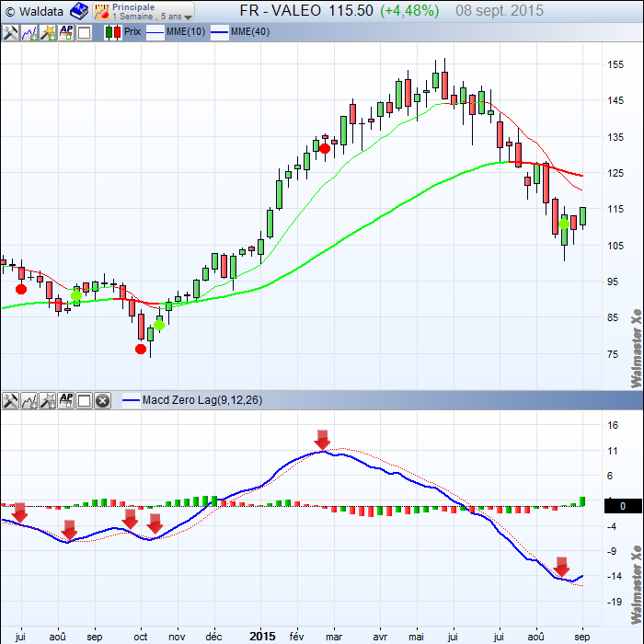Click the FR - VALEO 115.50 title

coord(306,11)
